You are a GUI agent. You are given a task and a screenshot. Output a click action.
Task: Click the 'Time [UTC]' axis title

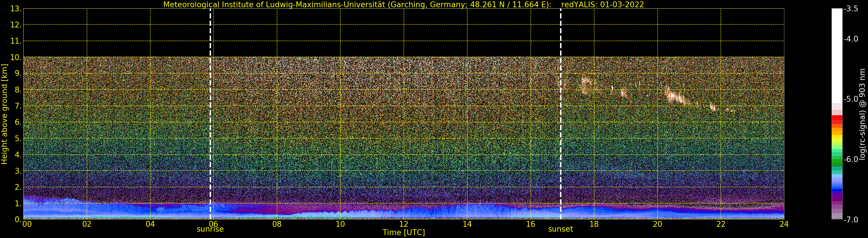click(404, 233)
